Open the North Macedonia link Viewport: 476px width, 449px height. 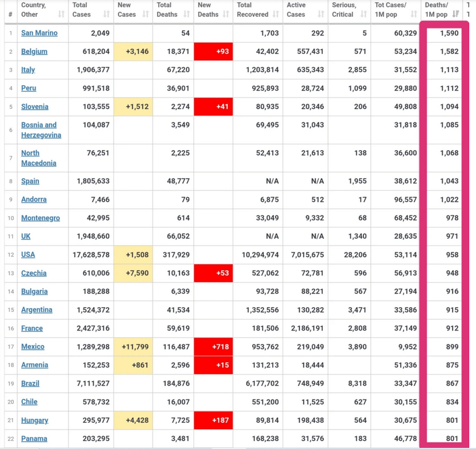38,158
